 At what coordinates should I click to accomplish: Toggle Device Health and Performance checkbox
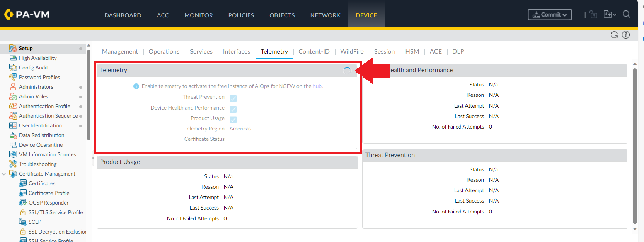[233, 109]
